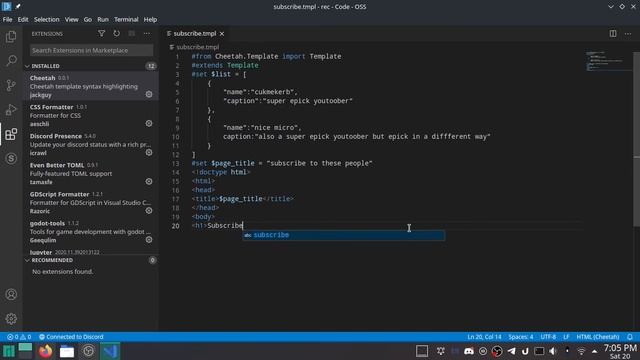640x360 pixels.
Task: Open the Edit menu
Action: pos(23,19)
